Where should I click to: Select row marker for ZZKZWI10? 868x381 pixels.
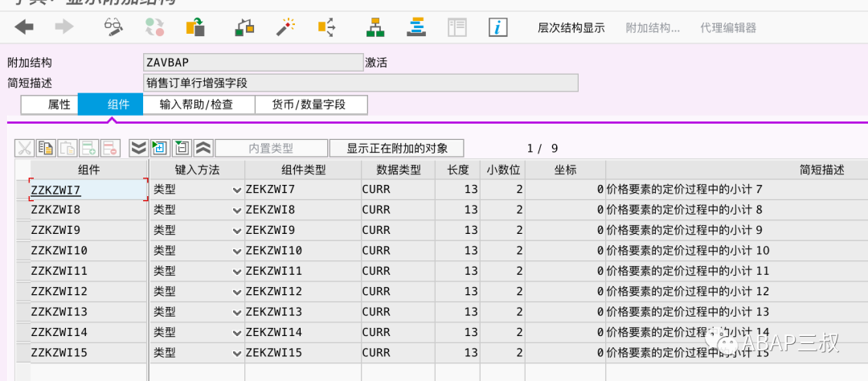tap(23, 251)
